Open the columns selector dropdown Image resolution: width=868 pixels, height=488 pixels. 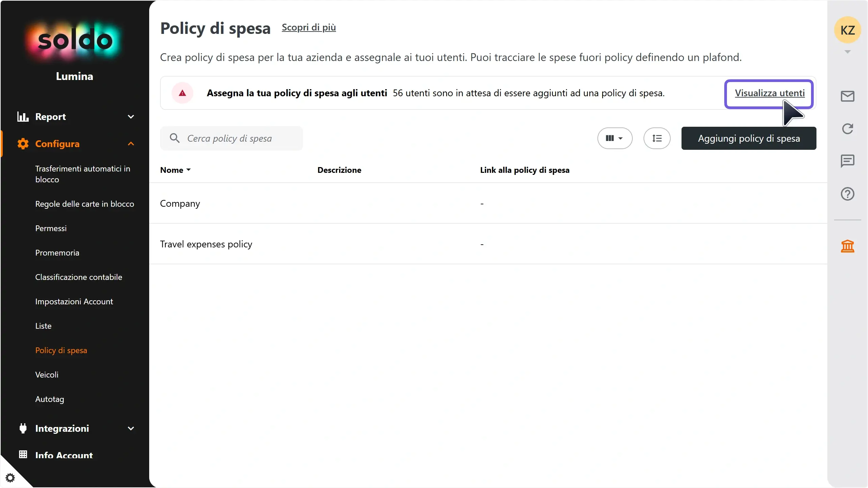tap(615, 138)
